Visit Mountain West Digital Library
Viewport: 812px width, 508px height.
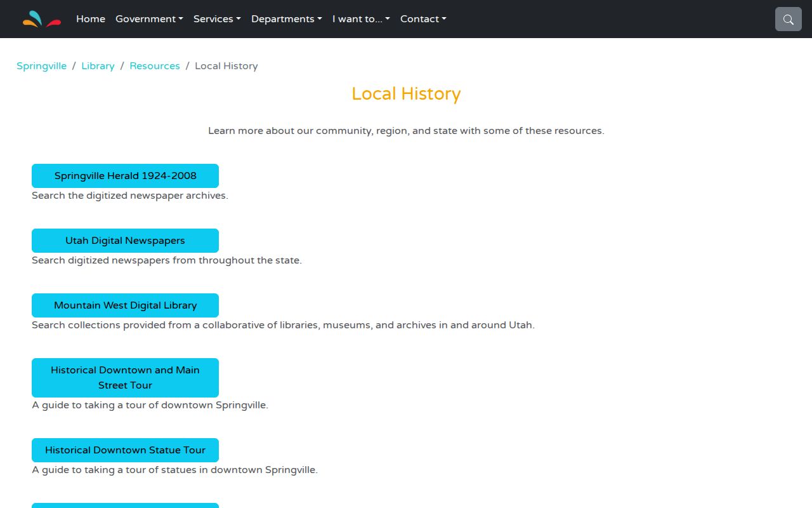125,305
